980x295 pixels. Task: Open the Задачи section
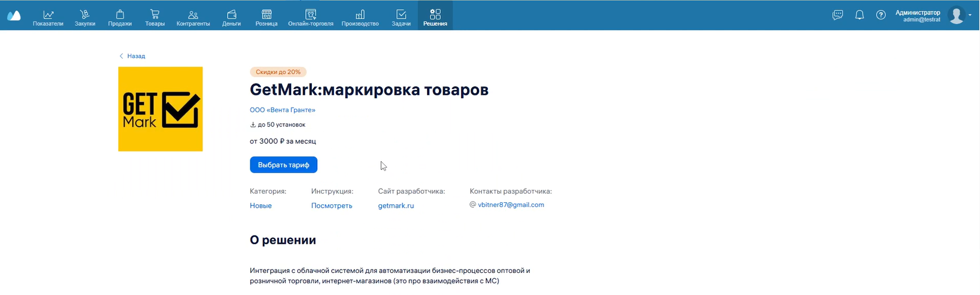click(x=401, y=18)
